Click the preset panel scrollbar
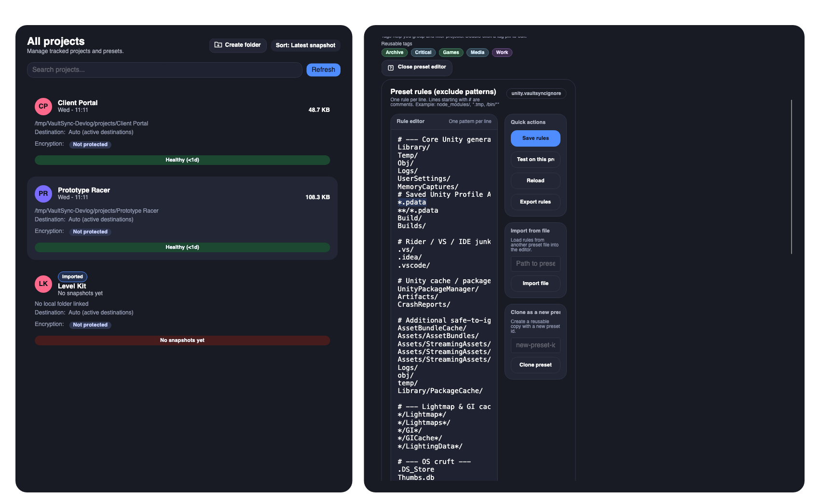 tap(792, 177)
